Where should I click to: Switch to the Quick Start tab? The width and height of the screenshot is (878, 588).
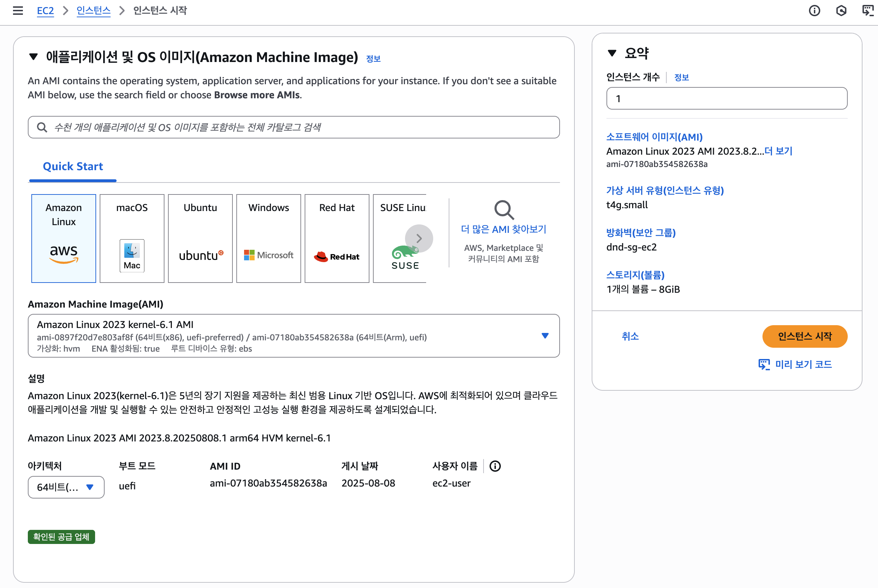tap(73, 167)
